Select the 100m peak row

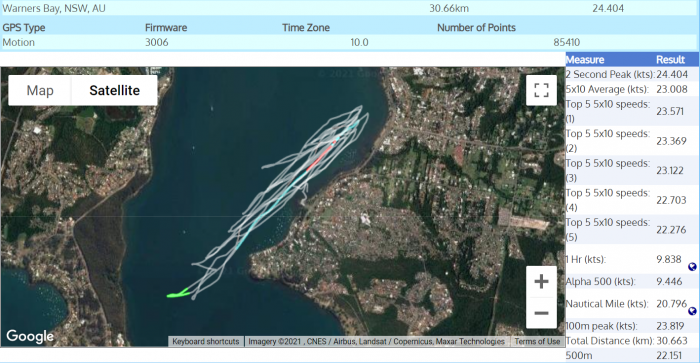pos(632,326)
